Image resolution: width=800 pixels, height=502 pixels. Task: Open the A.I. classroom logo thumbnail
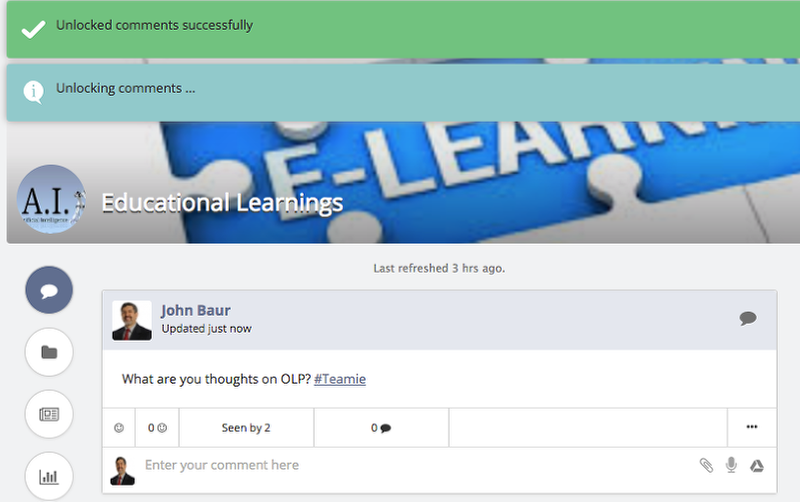[x=51, y=199]
